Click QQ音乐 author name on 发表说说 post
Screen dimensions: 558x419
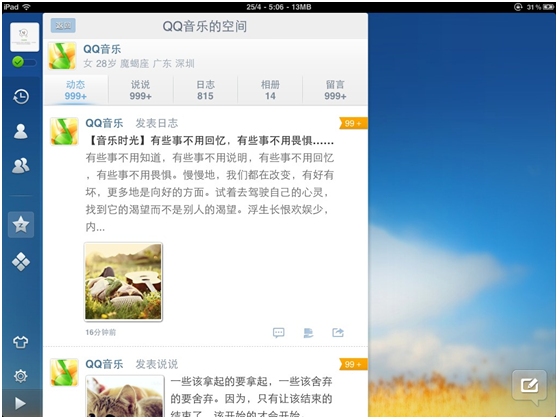tap(104, 364)
